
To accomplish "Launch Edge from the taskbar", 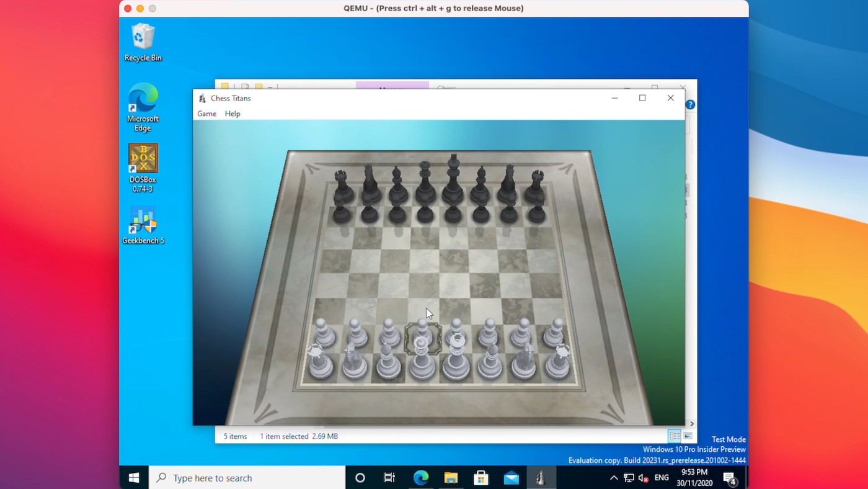I will tap(421, 478).
